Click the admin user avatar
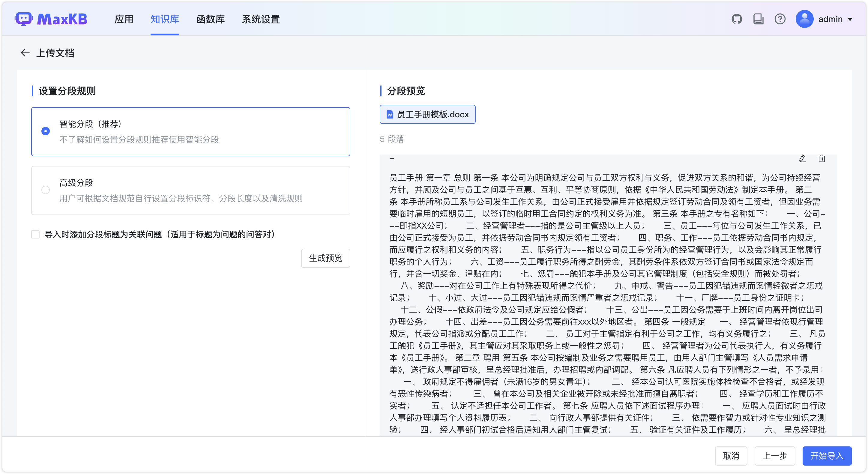Viewport: 868px width, 474px height. (804, 19)
